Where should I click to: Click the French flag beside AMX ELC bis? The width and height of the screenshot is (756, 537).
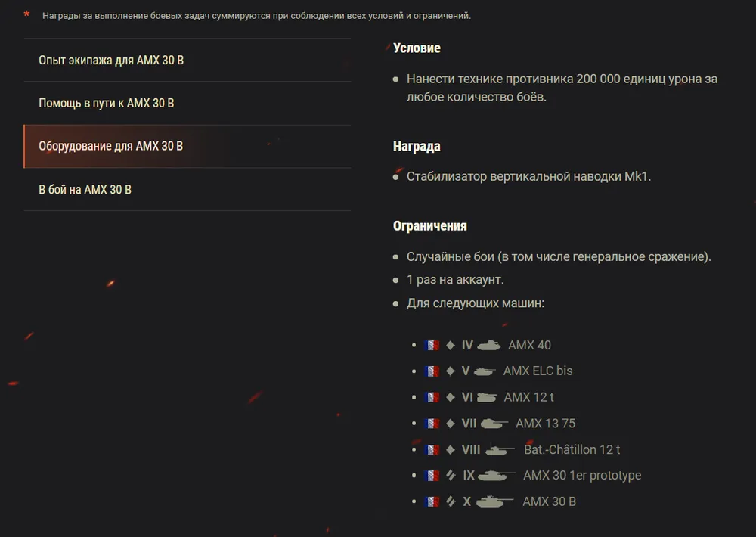(x=432, y=371)
